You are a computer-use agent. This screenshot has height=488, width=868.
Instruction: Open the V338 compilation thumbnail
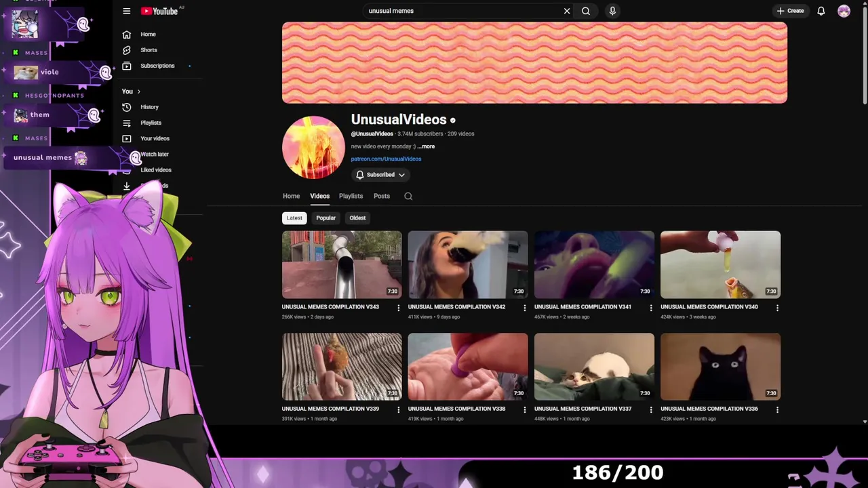point(468,367)
